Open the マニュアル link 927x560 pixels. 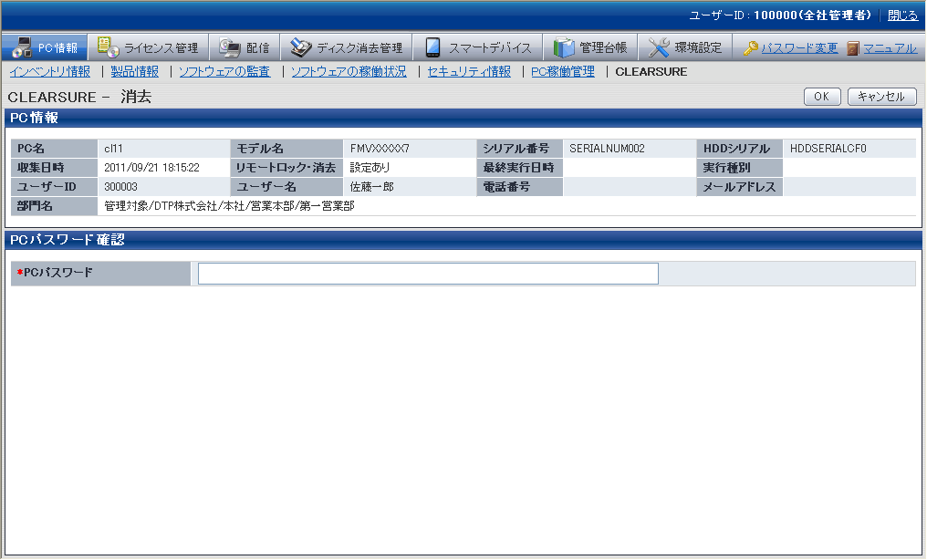pos(890,47)
